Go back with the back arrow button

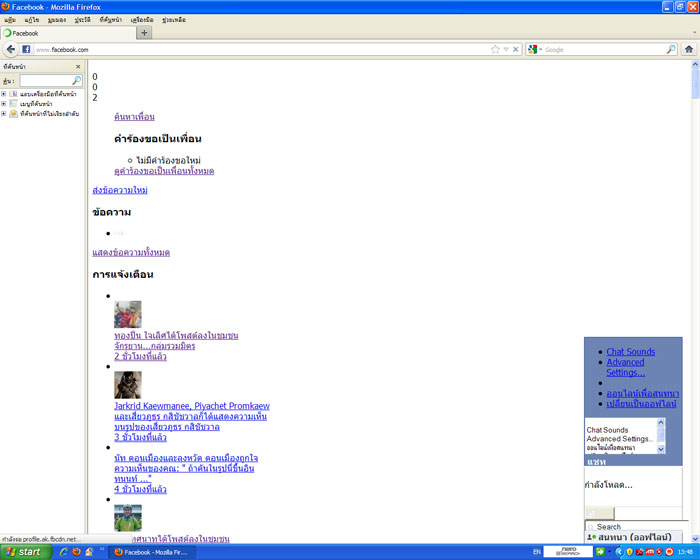[11, 49]
